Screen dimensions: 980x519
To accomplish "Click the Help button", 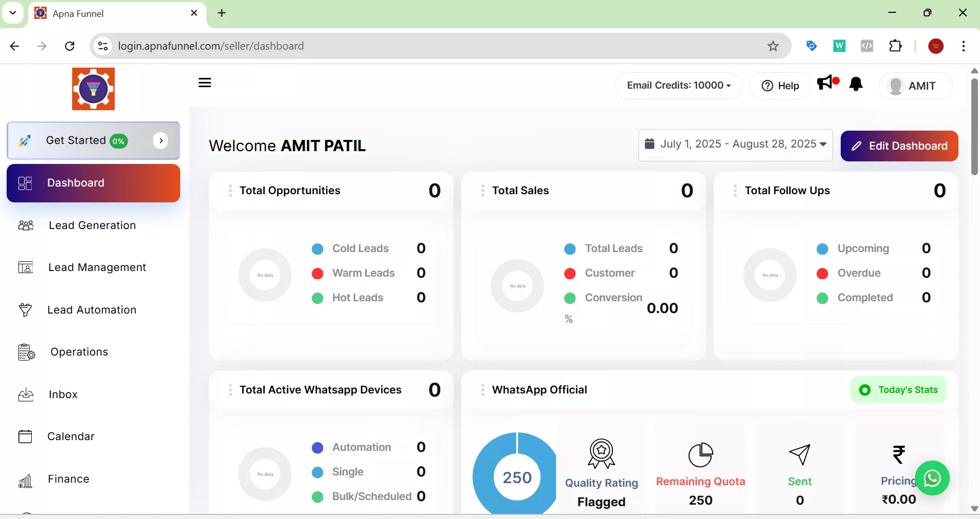I will click(x=780, y=86).
